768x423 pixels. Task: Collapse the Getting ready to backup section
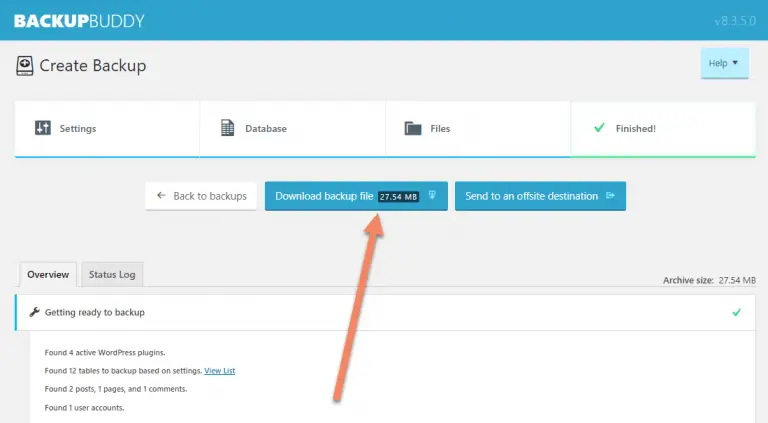click(x=385, y=312)
